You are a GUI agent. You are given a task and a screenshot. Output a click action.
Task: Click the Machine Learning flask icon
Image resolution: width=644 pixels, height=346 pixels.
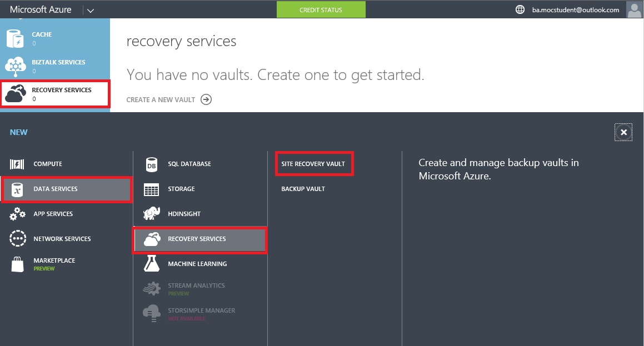pos(152,263)
